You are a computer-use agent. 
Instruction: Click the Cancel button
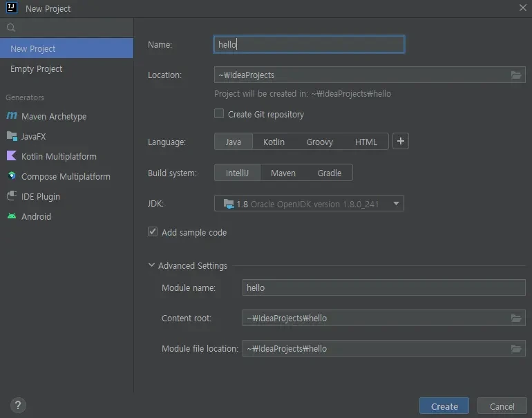click(502, 406)
